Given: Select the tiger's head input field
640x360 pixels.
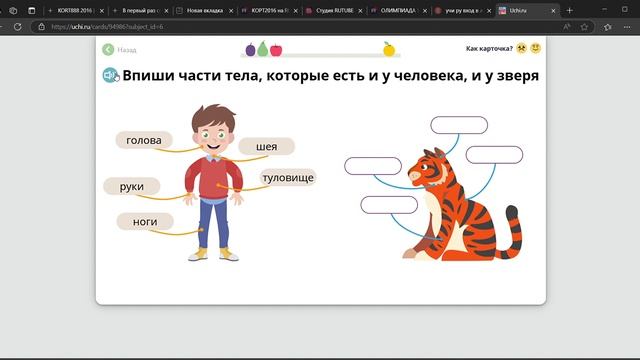Looking at the screenshot, I should coord(459,125).
